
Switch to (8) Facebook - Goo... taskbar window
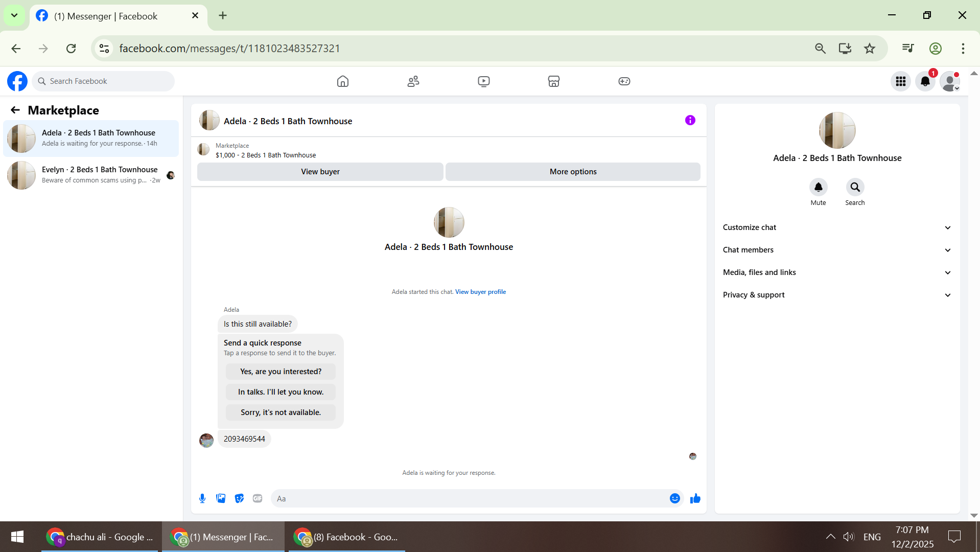347,537
